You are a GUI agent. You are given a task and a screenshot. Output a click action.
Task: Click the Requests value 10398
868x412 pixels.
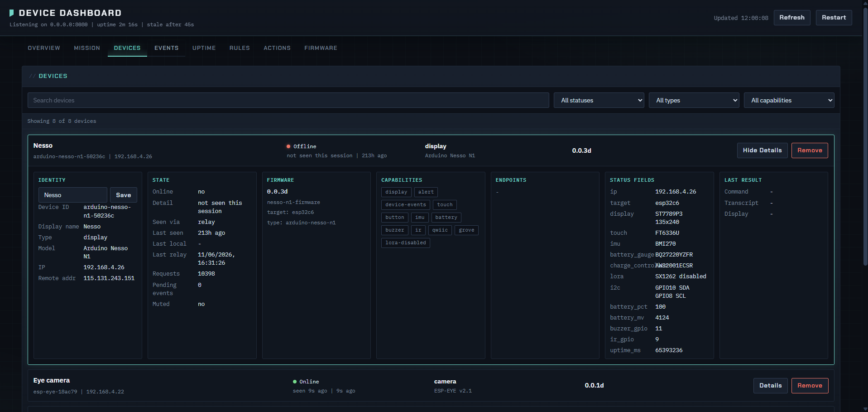click(206, 274)
